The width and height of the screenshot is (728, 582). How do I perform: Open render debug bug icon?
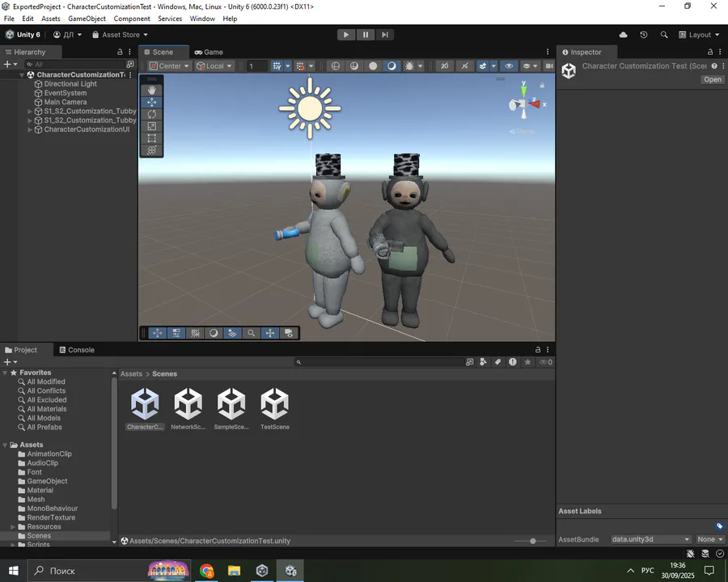[x=409, y=66]
